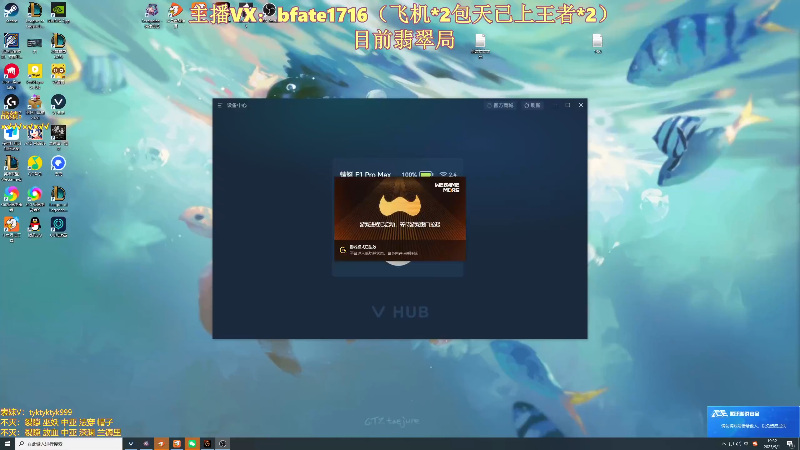800x450 pixels.
Task: Select the yellow raccoon face desktop icon
Action: (58, 72)
